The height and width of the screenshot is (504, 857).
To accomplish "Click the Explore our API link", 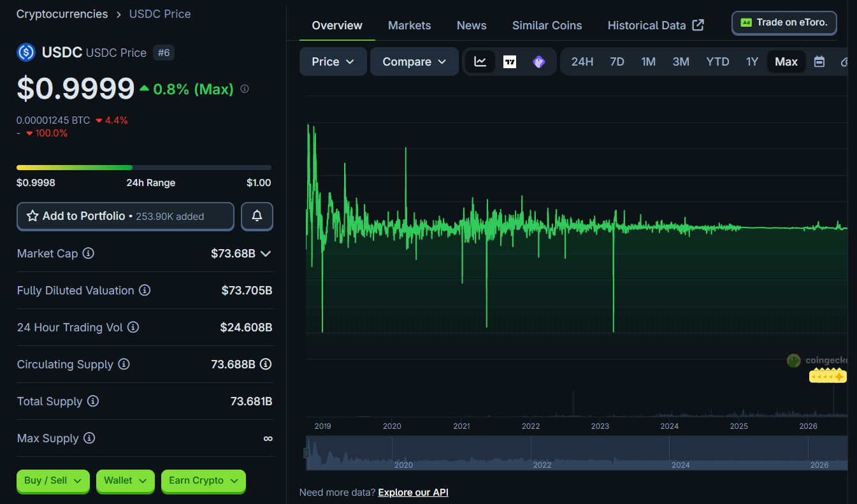I will pos(414,492).
